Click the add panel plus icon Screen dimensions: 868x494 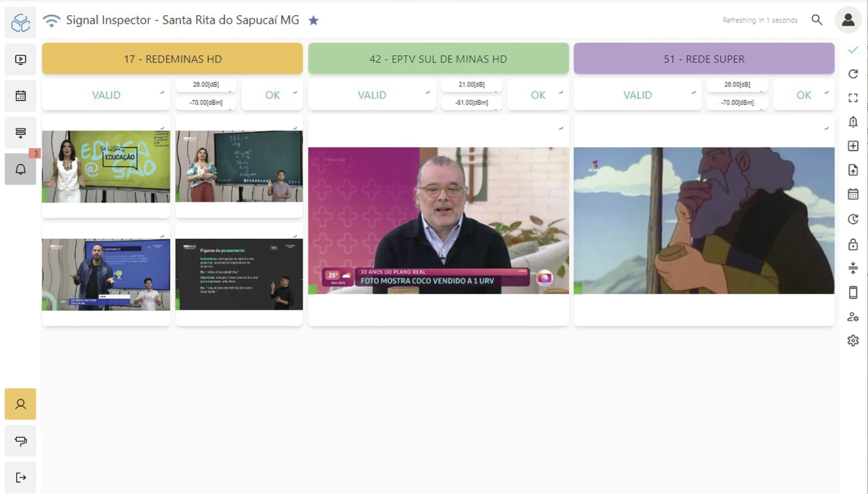pos(853,146)
